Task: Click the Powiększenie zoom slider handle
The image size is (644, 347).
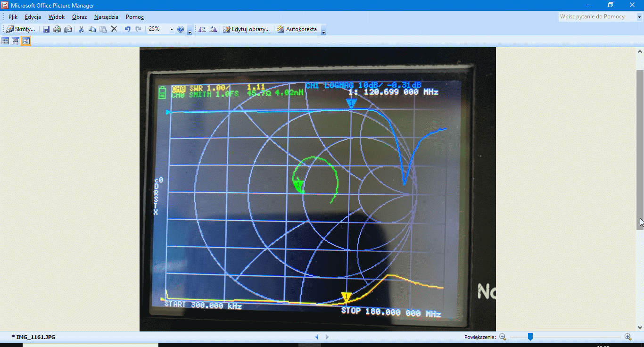Action: tap(530, 337)
